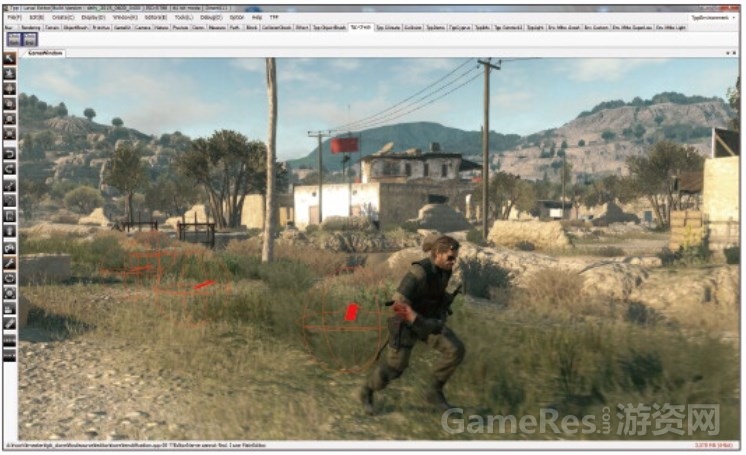The image size is (746, 455).
Task: Open the Create(C) menu
Action: [63, 17]
